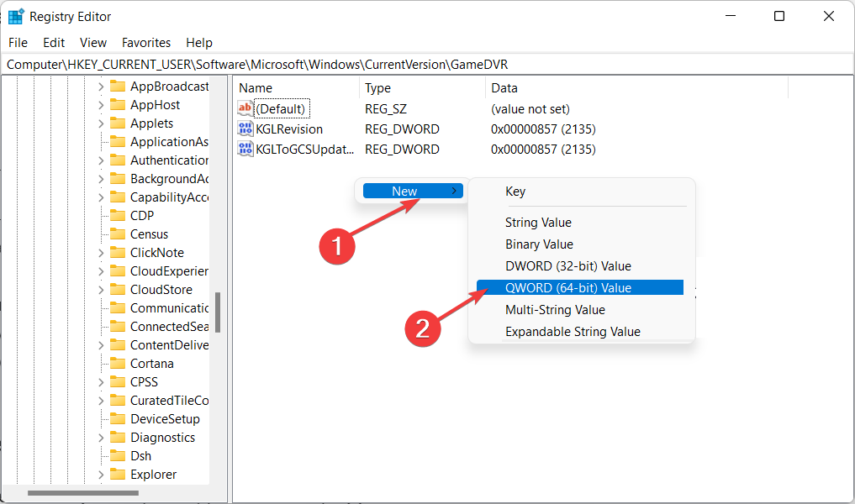Click the Type column header
This screenshot has width=855, height=504.
point(422,87)
